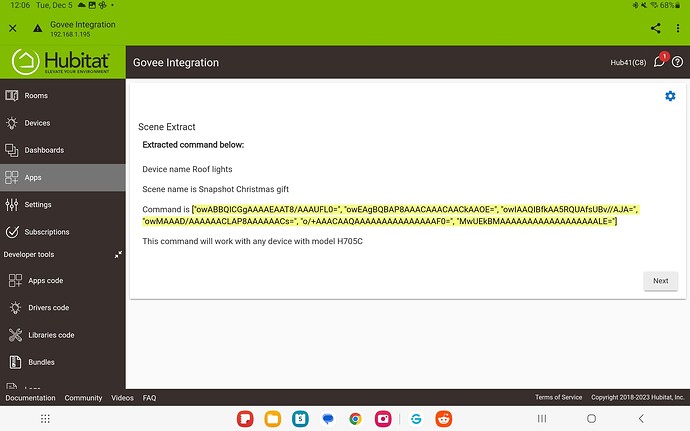Open the Videos footer link

click(122, 398)
